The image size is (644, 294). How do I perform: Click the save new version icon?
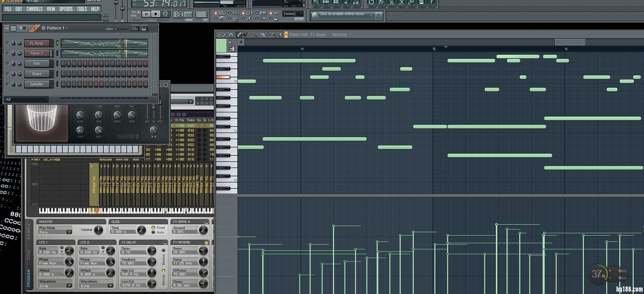381,3
